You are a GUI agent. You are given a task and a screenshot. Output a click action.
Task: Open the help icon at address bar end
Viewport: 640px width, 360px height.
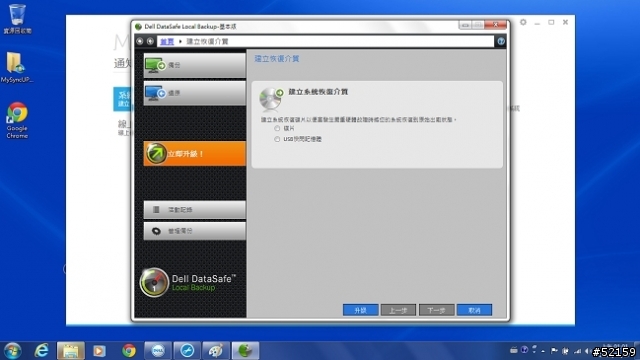point(500,41)
